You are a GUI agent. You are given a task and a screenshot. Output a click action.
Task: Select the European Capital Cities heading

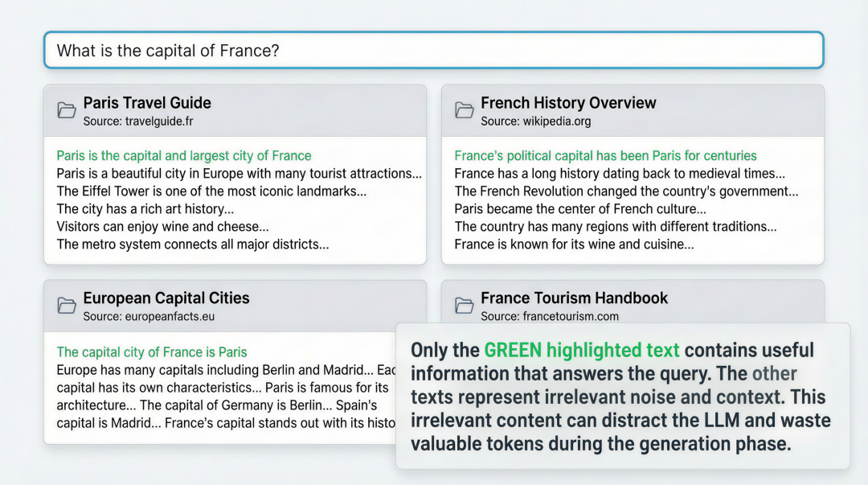point(166,298)
